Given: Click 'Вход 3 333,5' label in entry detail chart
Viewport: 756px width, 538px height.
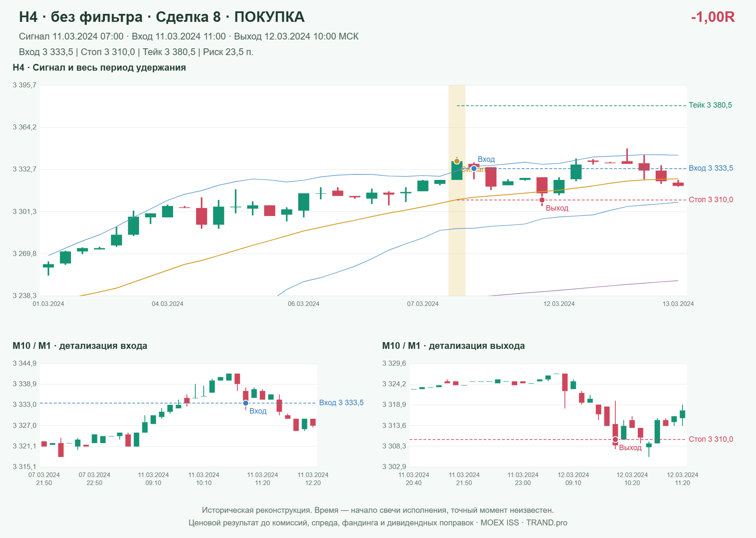Looking at the screenshot, I should 341,403.
